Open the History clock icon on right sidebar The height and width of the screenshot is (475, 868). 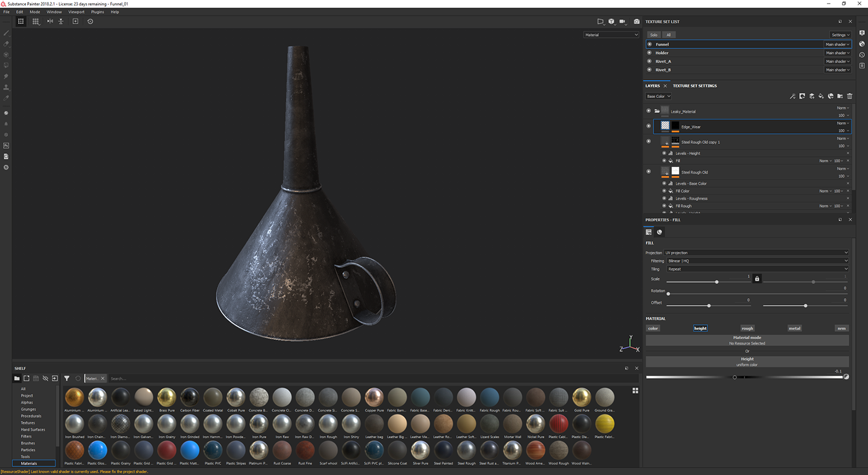pos(862,55)
